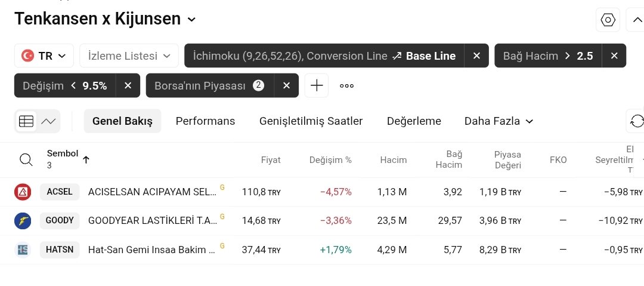Select the Değerleme tab
Screen dimensions: 644x286
click(x=414, y=121)
